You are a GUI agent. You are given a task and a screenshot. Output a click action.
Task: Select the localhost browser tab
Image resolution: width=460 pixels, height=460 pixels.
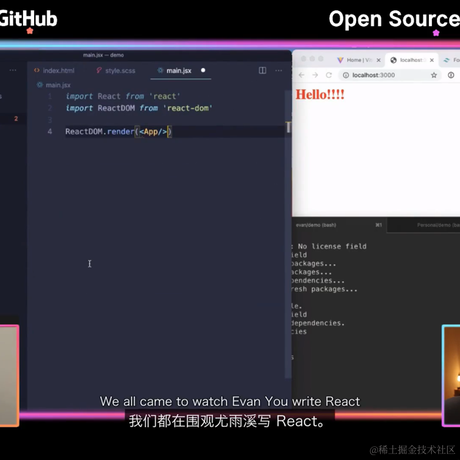[412, 60]
